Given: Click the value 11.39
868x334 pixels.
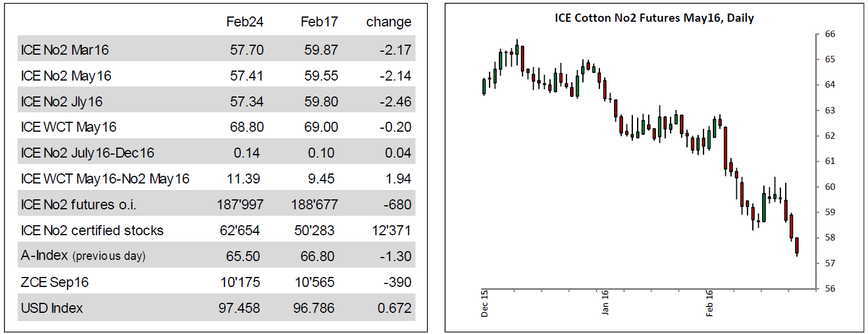Looking at the screenshot, I should [x=247, y=179].
